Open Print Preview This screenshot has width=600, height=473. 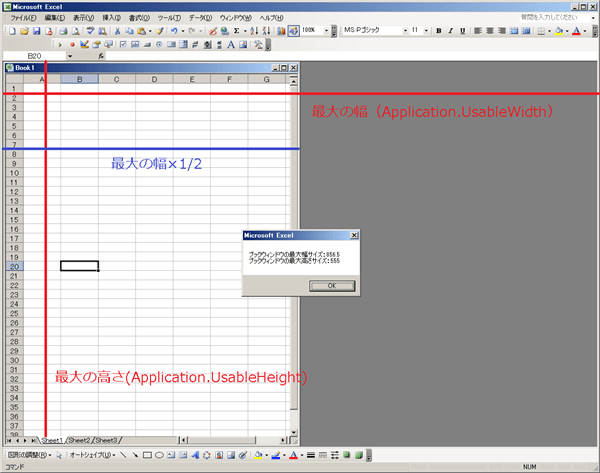click(x=76, y=31)
